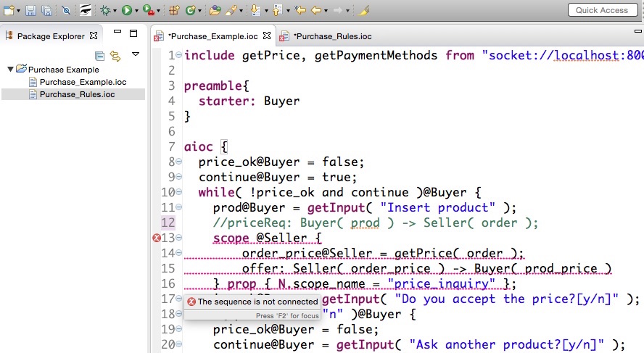Fold code at line 14
Viewport: 644px width, 353px height.
point(179,253)
